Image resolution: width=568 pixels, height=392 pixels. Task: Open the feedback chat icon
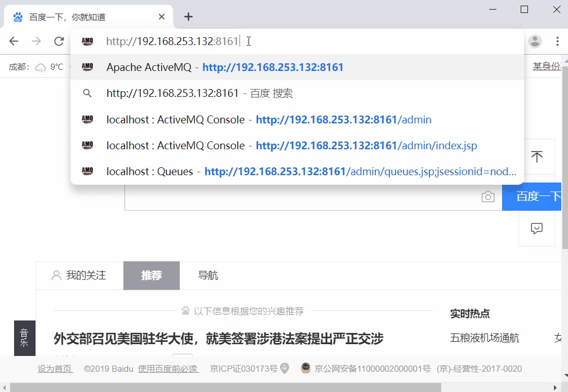(536, 229)
